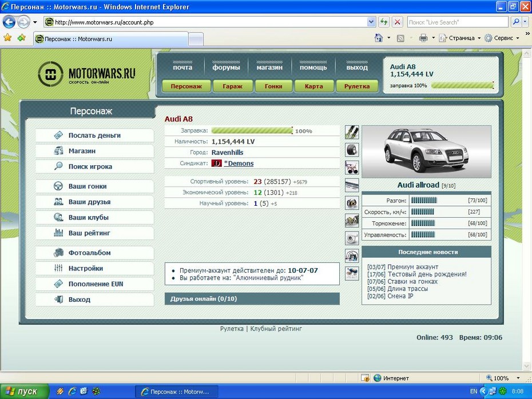This screenshot has width=532, height=399.
Task: Click the Live Search magnifier button
Action: coord(516,22)
